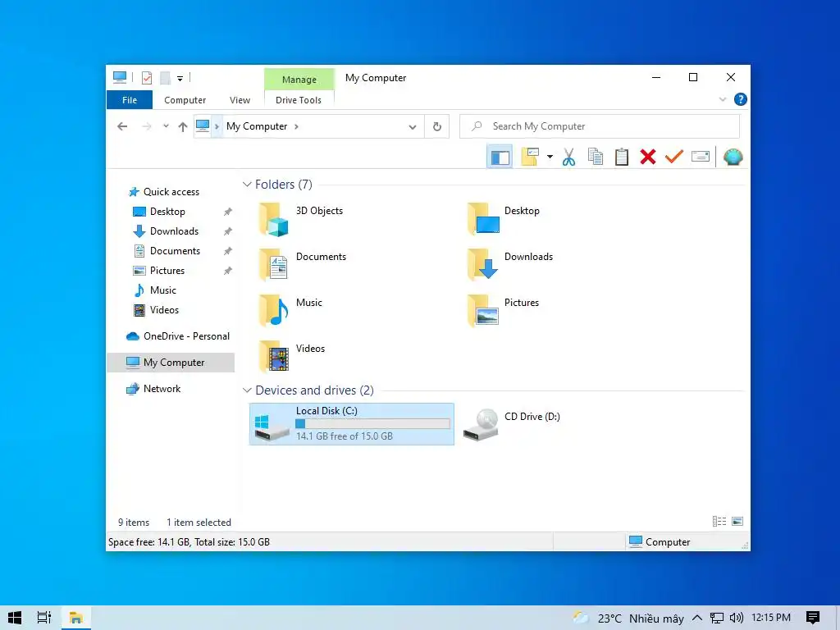Click the Properties quick access checkmark icon
Viewport: 840px width, 630px height.
(146, 78)
